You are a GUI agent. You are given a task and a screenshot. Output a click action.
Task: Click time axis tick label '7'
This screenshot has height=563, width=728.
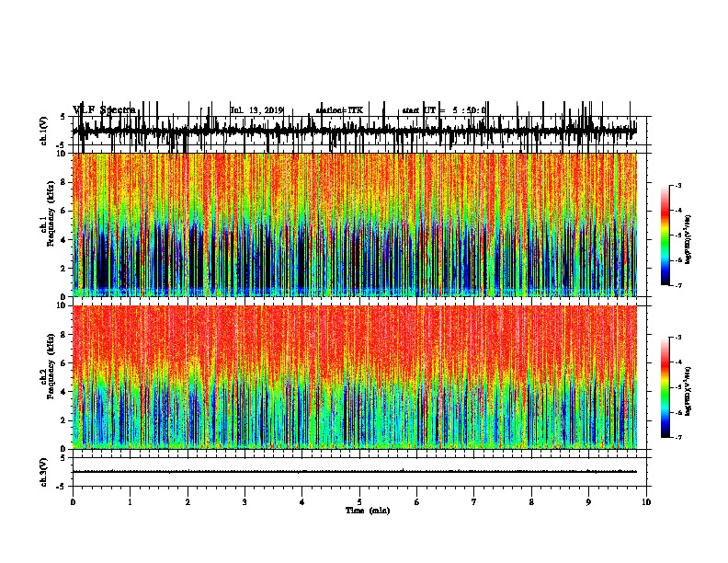tap(474, 502)
